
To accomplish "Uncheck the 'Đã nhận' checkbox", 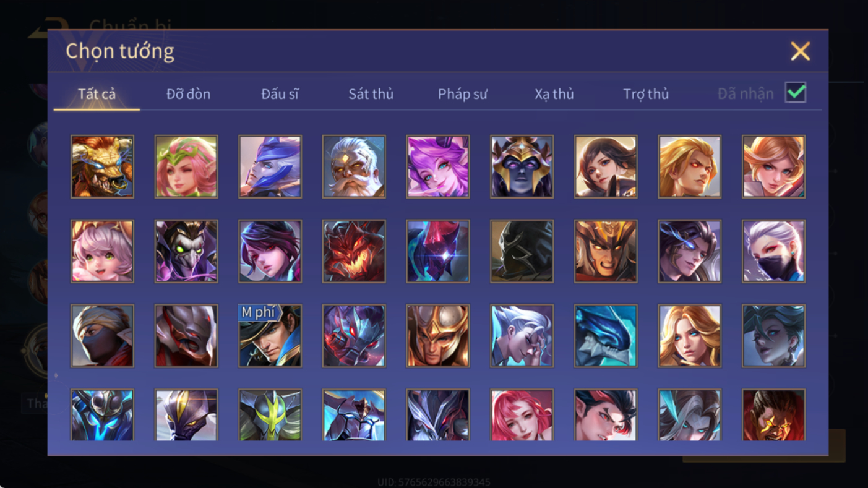I will pyautogui.click(x=796, y=93).
